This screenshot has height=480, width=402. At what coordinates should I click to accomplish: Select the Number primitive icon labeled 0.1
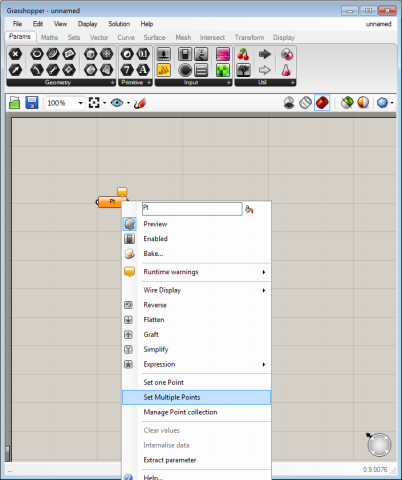[x=143, y=54]
